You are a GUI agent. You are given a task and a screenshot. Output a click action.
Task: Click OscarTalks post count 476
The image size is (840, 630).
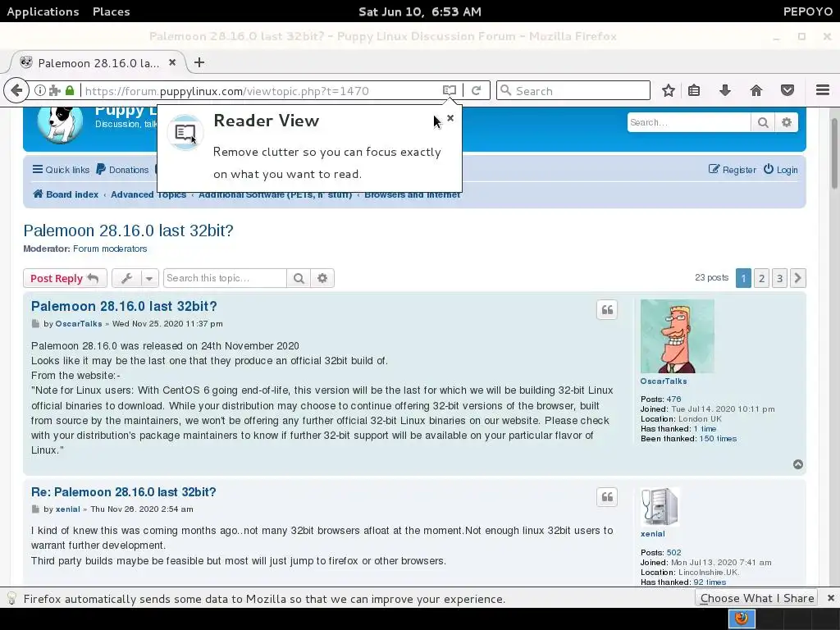coord(673,399)
